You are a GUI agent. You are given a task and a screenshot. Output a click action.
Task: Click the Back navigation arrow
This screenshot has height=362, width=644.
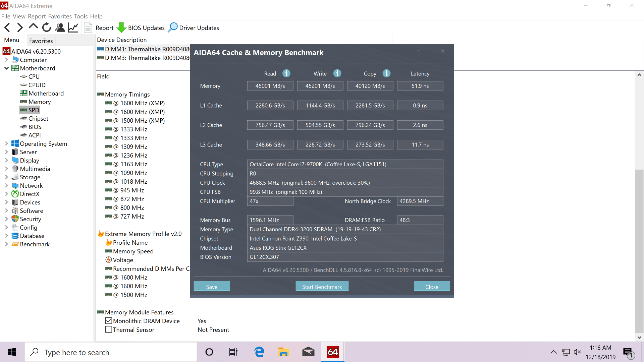click(7, 27)
